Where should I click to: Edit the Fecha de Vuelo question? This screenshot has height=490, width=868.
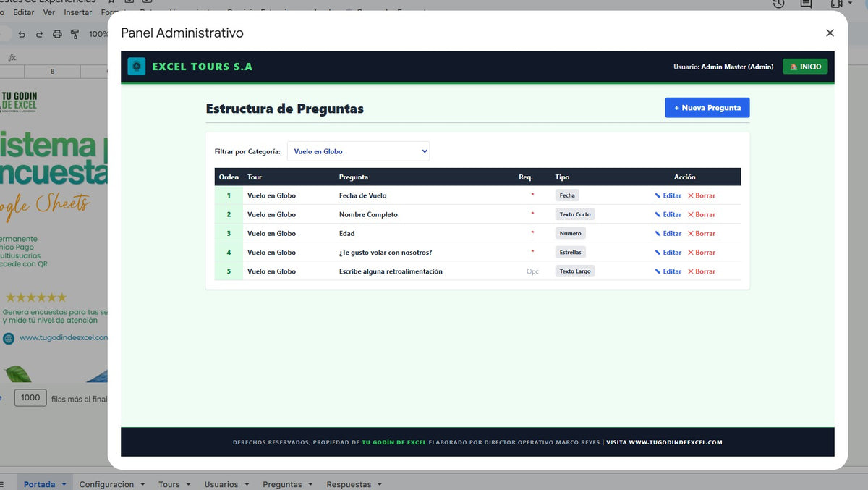coord(668,195)
